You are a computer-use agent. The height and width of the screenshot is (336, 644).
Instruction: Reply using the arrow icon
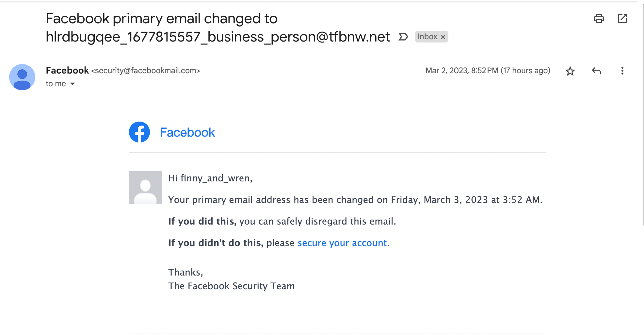596,71
